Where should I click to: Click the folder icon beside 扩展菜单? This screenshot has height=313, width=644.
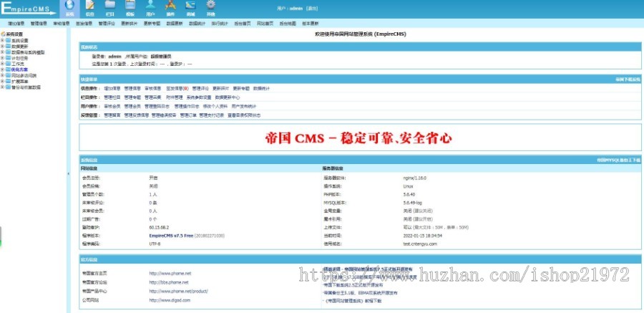pos(8,81)
